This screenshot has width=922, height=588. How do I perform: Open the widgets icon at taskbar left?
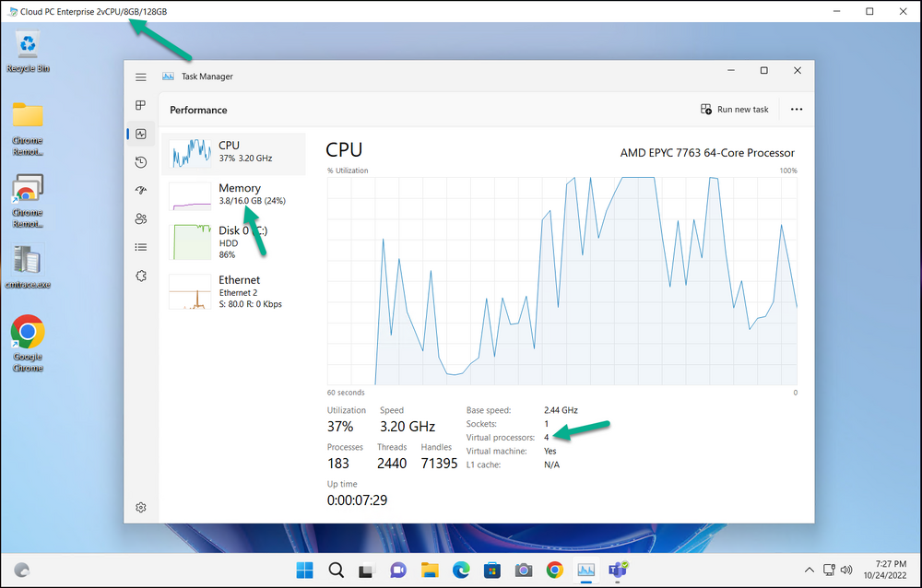point(22,570)
